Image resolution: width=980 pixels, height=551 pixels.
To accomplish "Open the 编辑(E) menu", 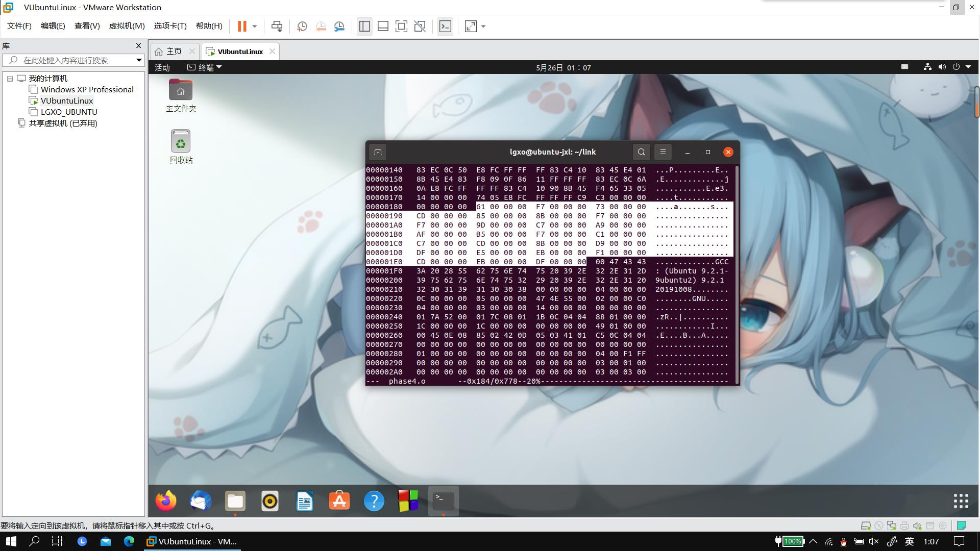I will tap(53, 26).
